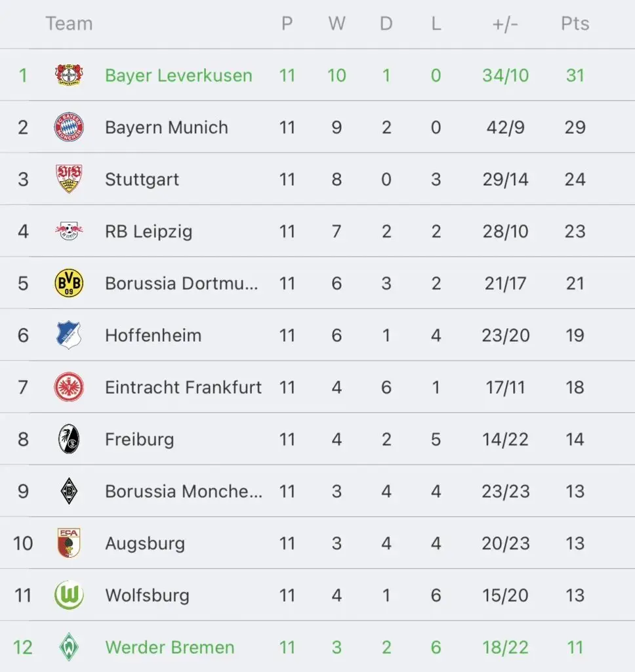Viewport: 635px width, 672px height.
Task: Select the Stuttgart VfB crest
Action: pos(69,178)
